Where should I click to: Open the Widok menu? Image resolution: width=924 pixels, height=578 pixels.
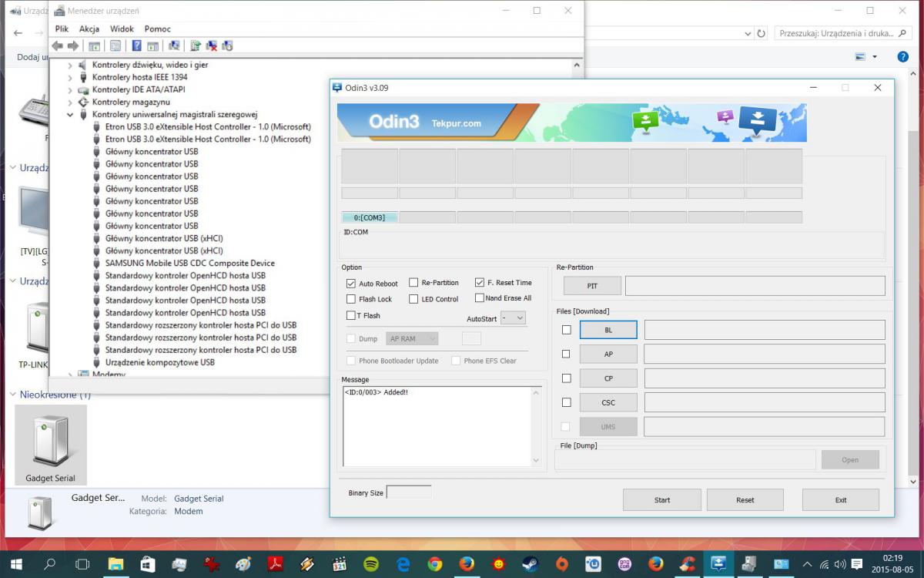[x=122, y=29]
